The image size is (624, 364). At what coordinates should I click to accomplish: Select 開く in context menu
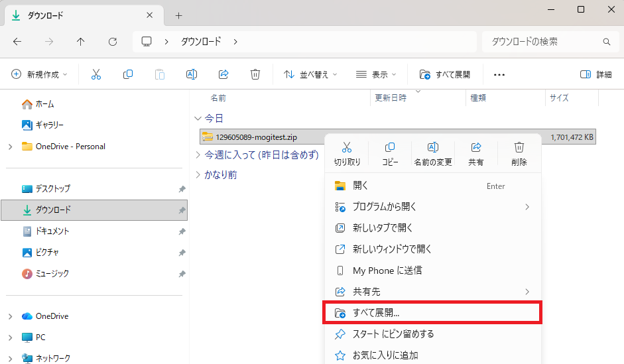pos(433,186)
